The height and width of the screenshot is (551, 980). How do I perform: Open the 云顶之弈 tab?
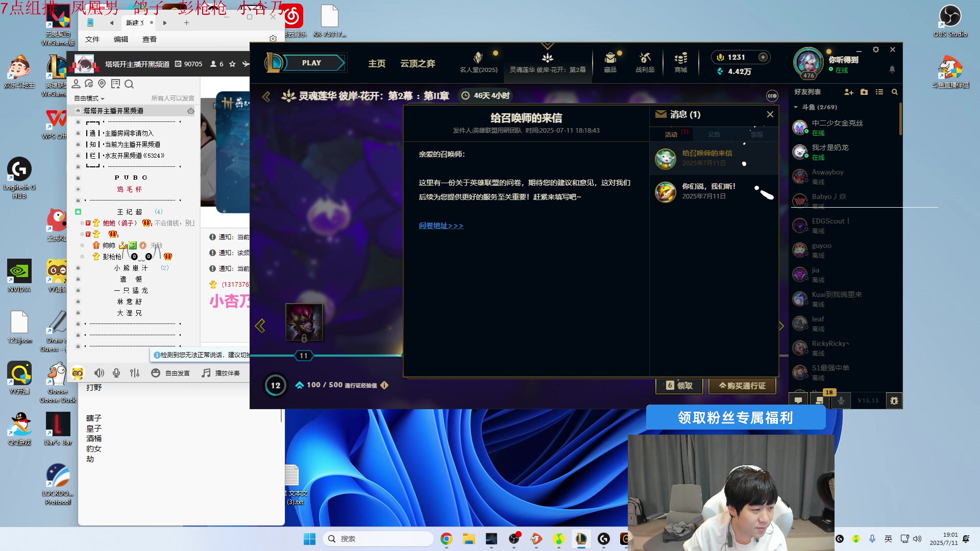tap(418, 63)
